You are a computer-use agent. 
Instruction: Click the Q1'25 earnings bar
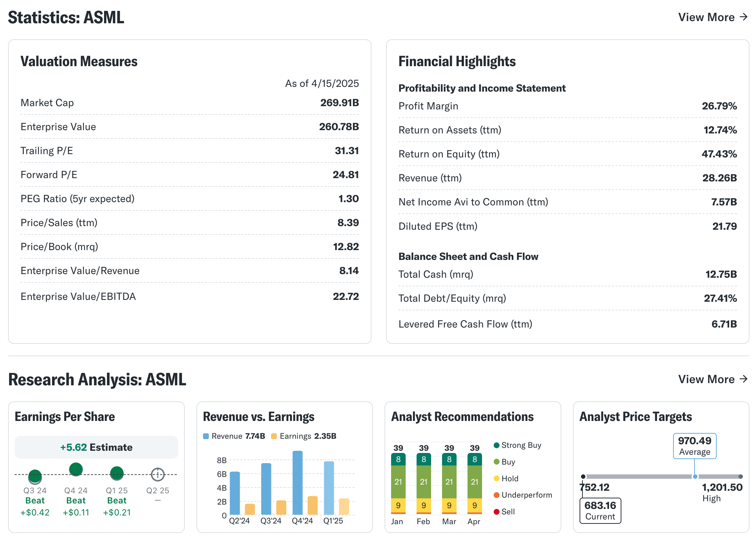(x=344, y=507)
